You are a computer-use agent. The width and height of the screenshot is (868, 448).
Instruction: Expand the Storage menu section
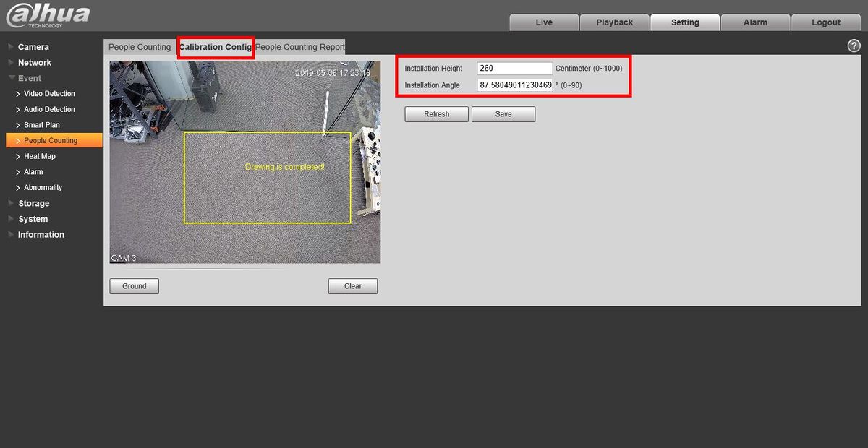(x=33, y=204)
